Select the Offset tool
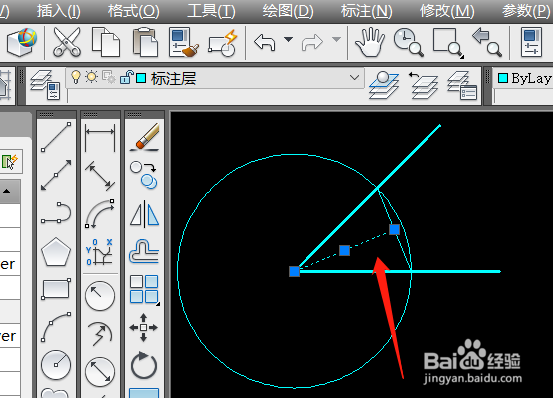Screen dimensions: 553x398 (144, 251)
